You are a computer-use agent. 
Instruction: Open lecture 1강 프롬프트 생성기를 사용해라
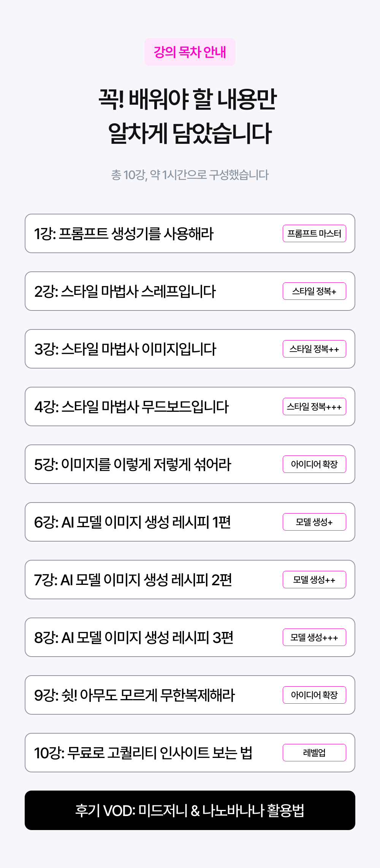click(124, 234)
